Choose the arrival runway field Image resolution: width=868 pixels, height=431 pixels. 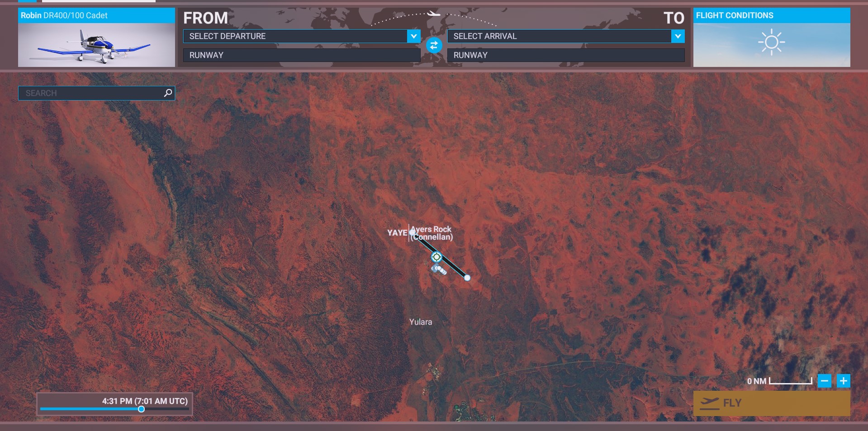pyautogui.click(x=566, y=55)
